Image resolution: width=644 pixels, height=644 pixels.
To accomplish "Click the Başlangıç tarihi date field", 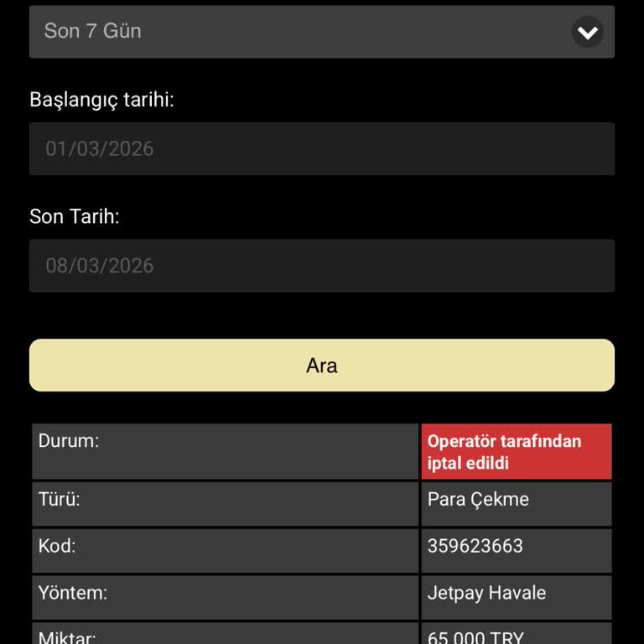I will pyautogui.click(x=322, y=149).
